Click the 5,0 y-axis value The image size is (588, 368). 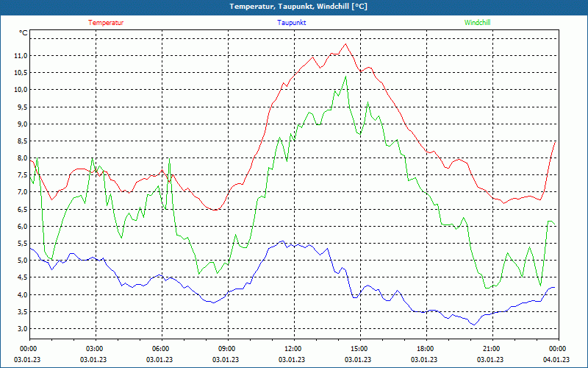click(22, 261)
